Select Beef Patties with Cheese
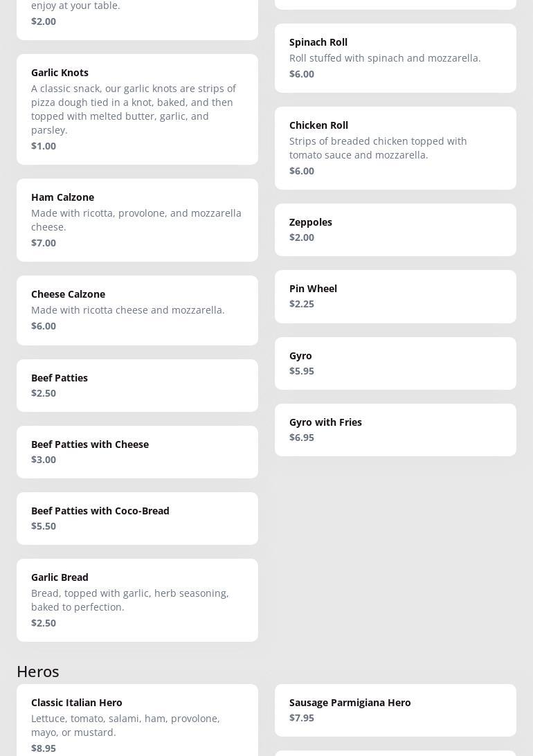 [x=137, y=451]
